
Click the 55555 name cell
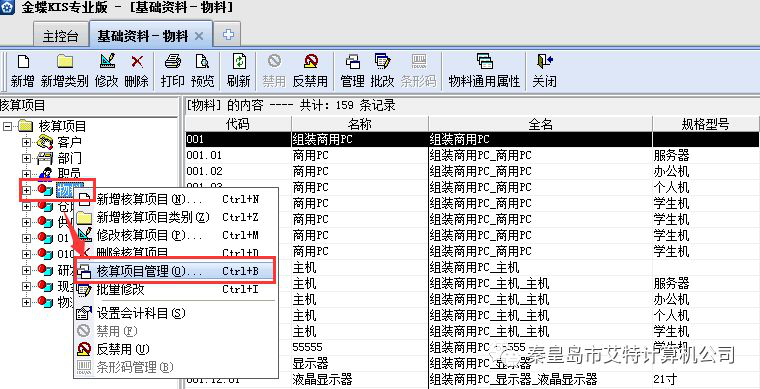point(360,347)
